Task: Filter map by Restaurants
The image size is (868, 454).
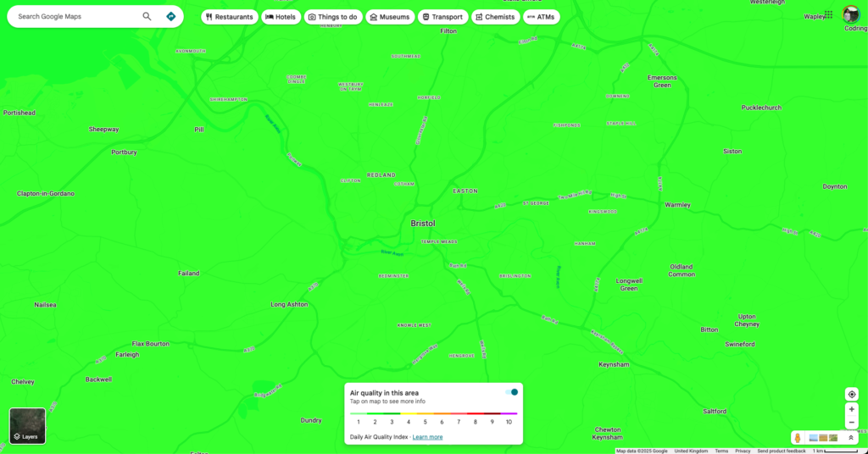Action: point(230,17)
